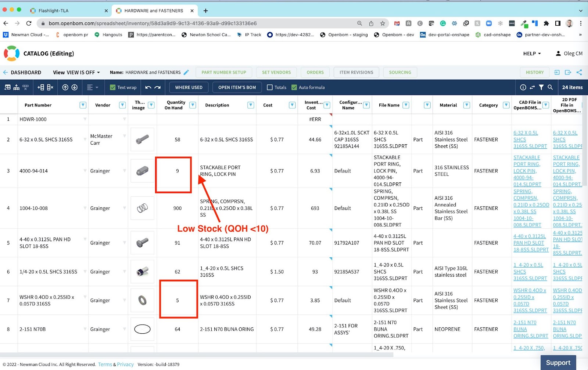The height and width of the screenshot is (370, 588).
Task: Open the browser Extensions puzzle icon
Action: 546,23
